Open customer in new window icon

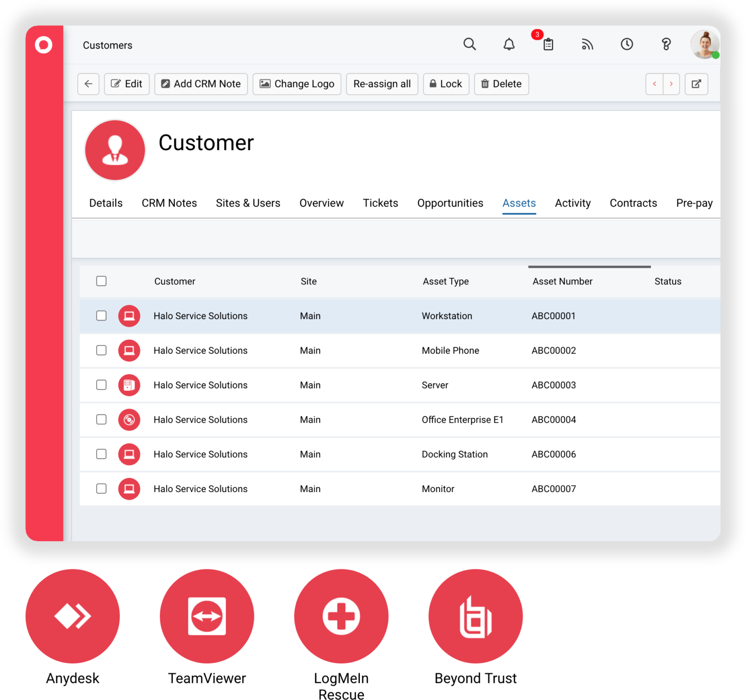pos(696,84)
